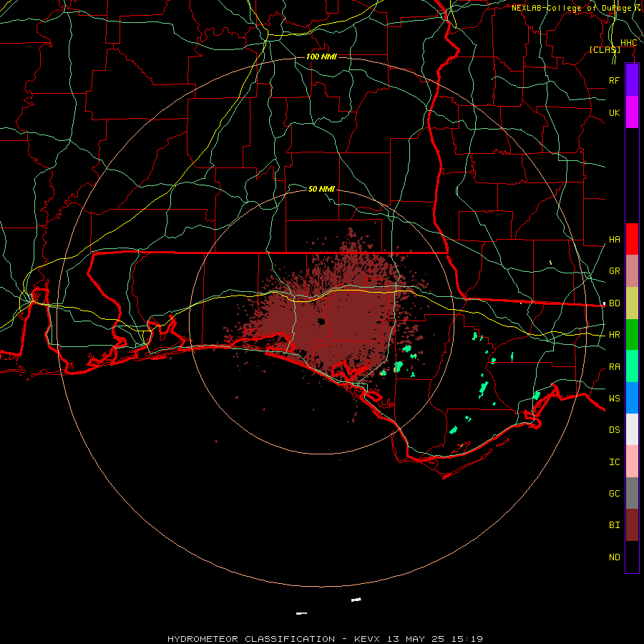Click the GC legend label
This screenshot has width=644, height=644.
(615, 494)
